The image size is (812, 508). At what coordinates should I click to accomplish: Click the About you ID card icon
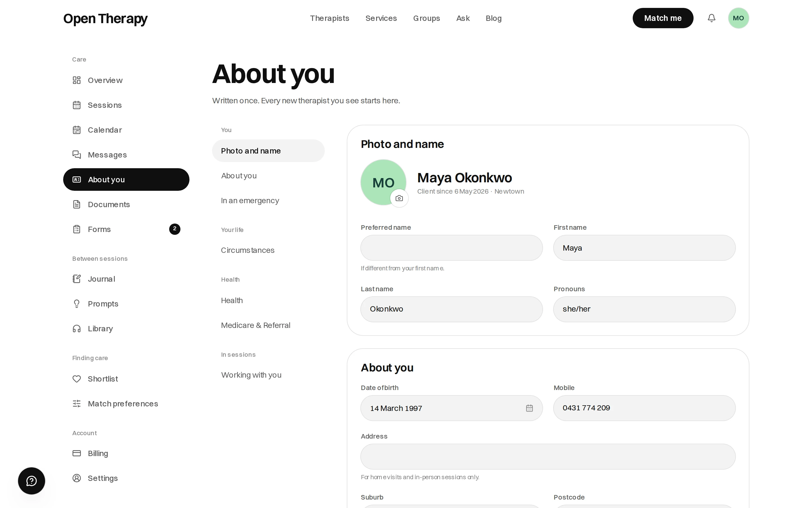pyautogui.click(x=76, y=179)
